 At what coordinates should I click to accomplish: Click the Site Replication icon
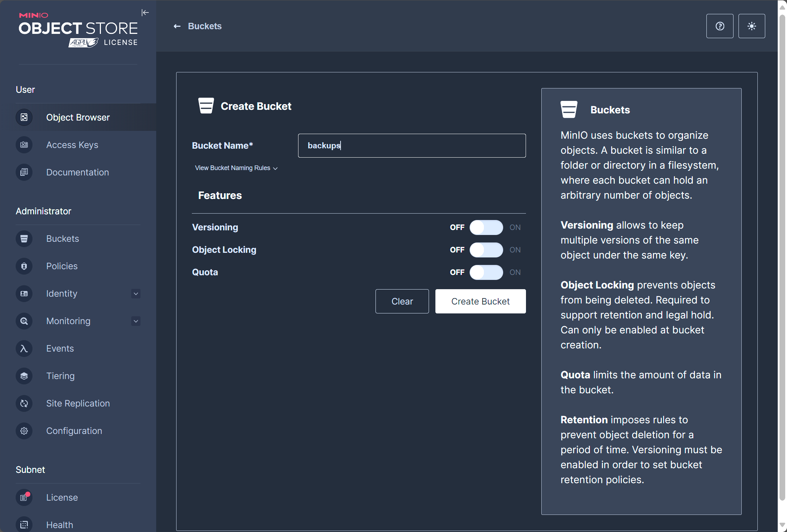pyautogui.click(x=24, y=403)
